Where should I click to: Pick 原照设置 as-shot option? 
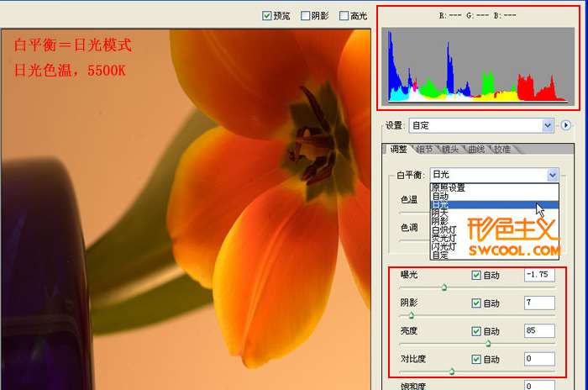click(448, 187)
